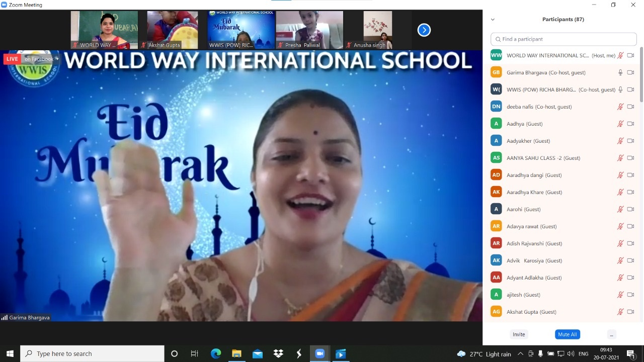Click the camera icon for Aadhya
Screen dimensions: 644x362
pyautogui.click(x=630, y=124)
